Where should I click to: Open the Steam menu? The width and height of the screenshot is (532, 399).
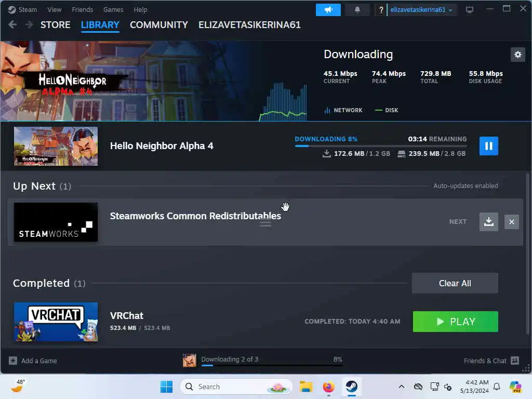click(x=28, y=10)
